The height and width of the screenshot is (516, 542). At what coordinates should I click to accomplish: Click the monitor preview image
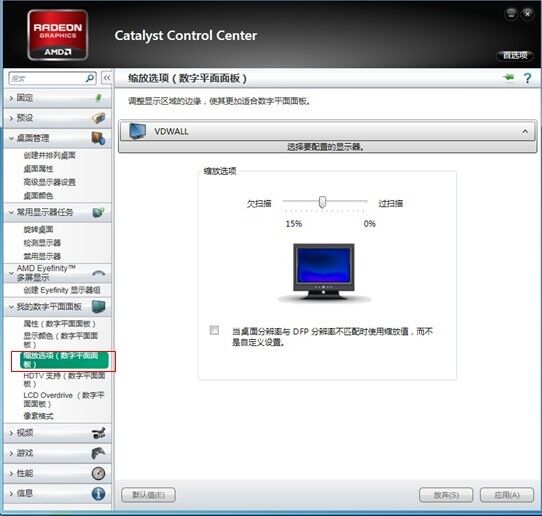tap(324, 272)
